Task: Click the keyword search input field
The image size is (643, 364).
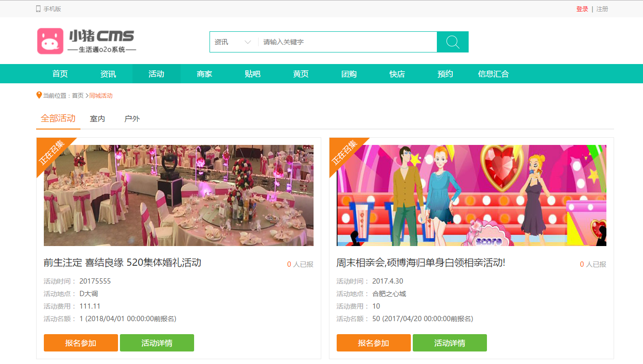Action: pos(347,42)
